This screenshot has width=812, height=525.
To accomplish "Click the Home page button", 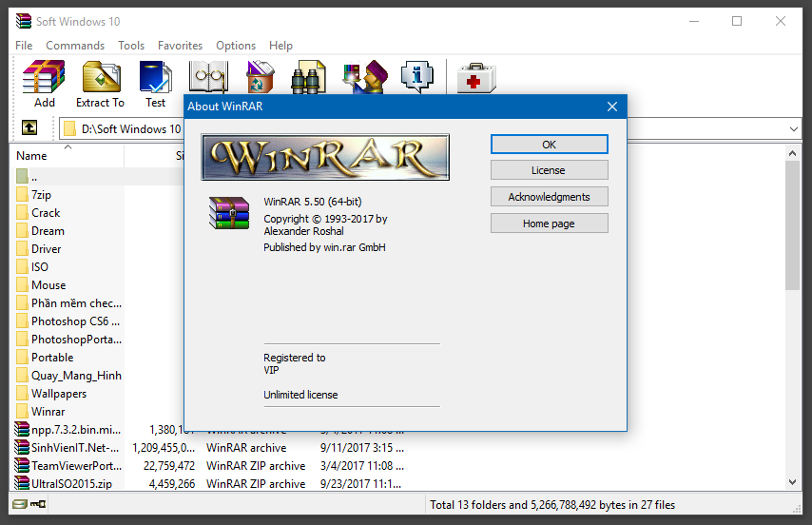I will 549,224.
